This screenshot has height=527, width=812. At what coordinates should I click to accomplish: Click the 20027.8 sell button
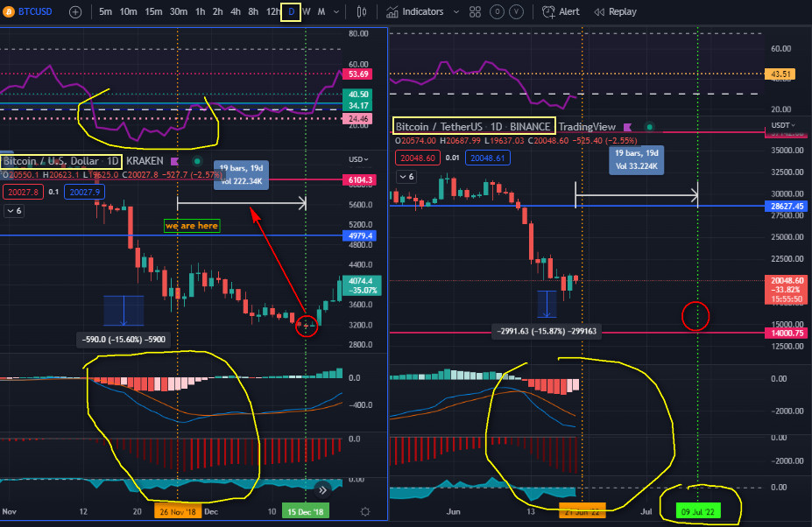coord(24,192)
